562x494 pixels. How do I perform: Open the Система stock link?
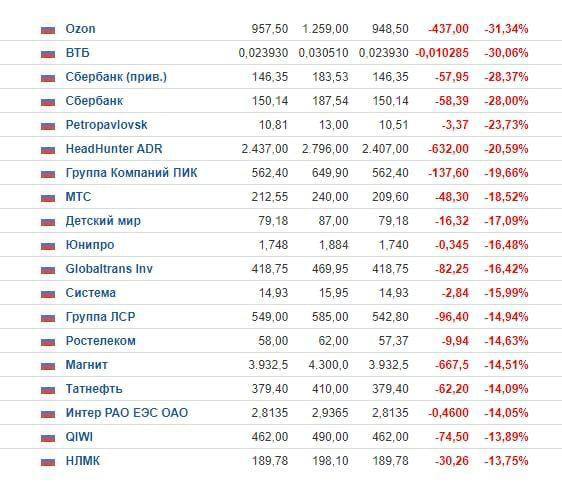[91, 293]
